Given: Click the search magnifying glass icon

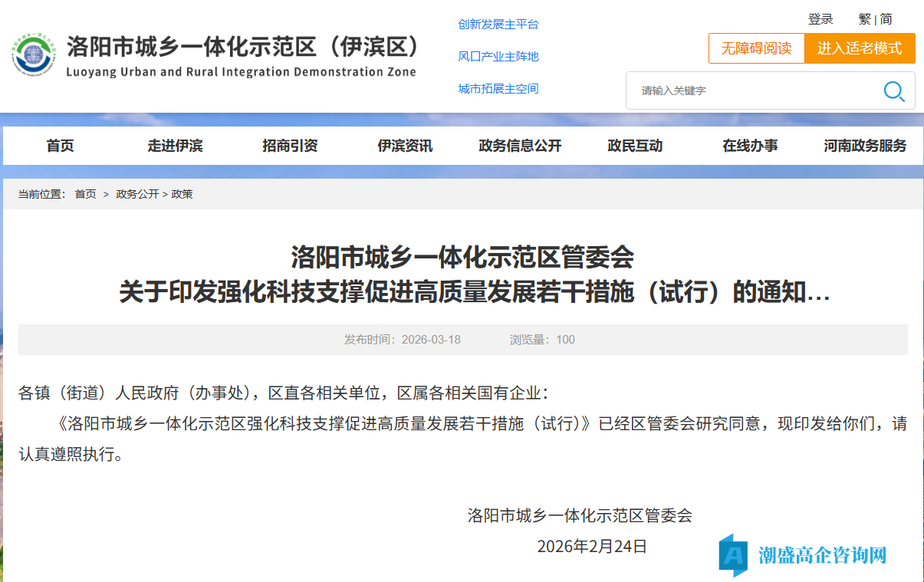Looking at the screenshot, I should coord(893,91).
